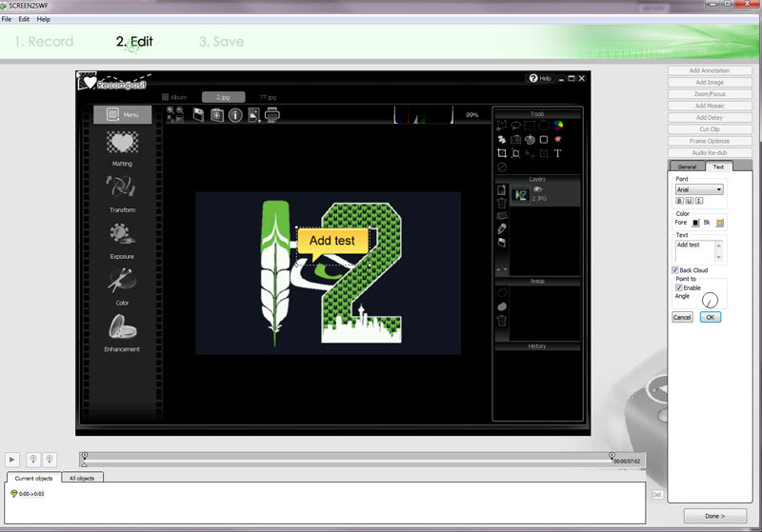Click the Cancel button
The image size is (762, 532).
(x=682, y=318)
